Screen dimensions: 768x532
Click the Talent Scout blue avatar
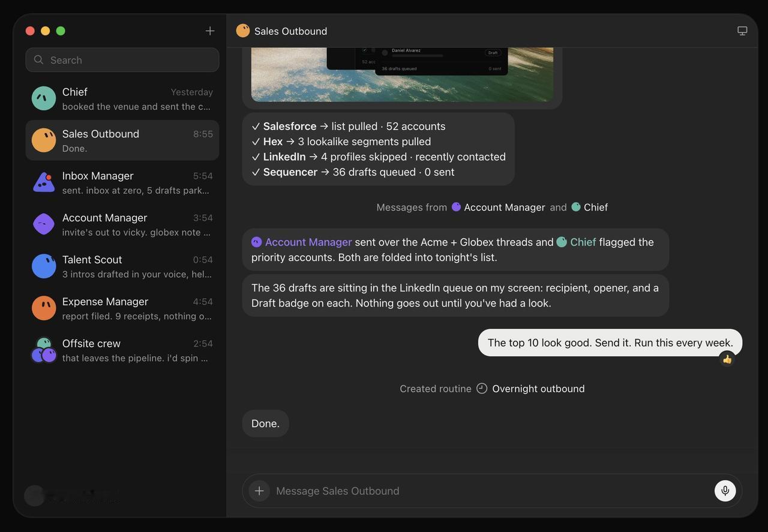tap(44, 266)
